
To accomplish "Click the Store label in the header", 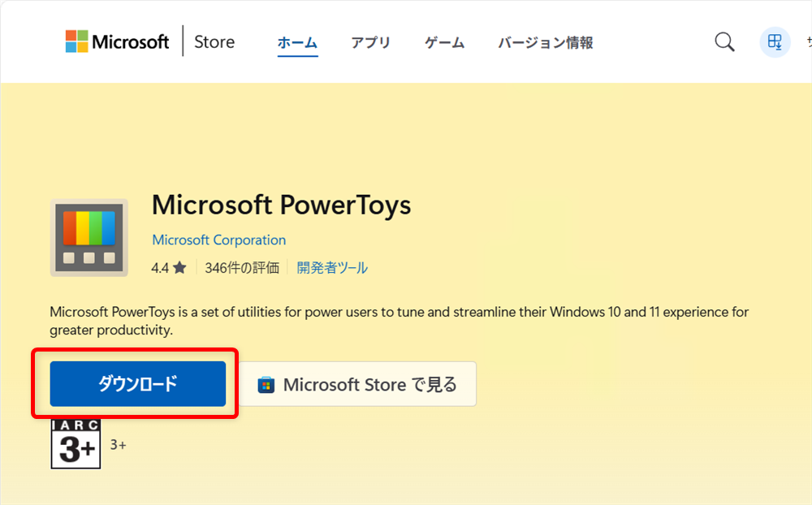I will point(214,41).
